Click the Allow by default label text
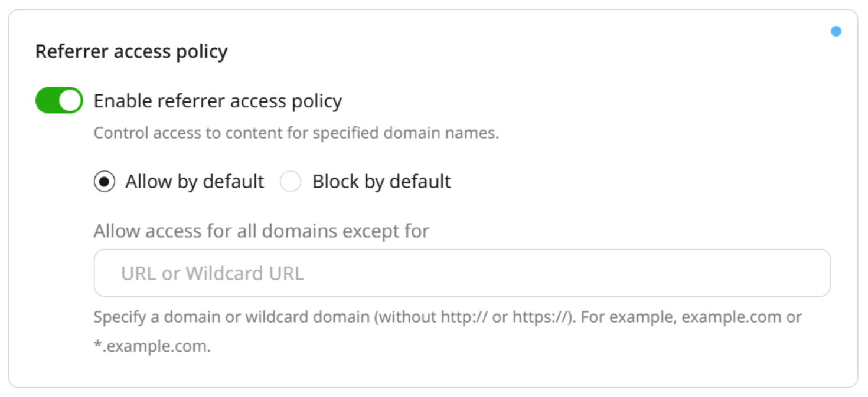 tap(194, 182)
